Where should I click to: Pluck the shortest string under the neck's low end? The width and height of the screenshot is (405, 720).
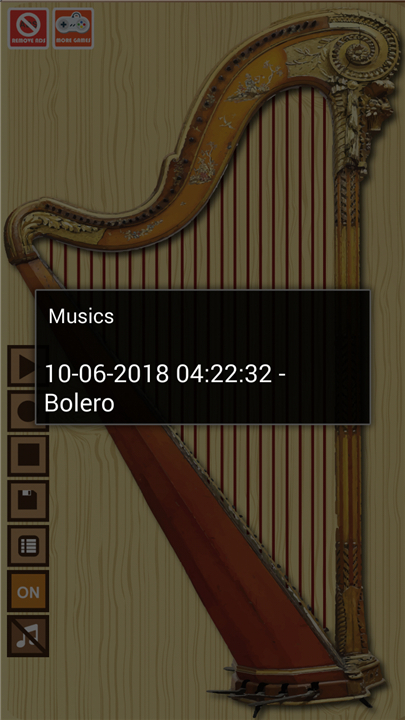(51, 264)
